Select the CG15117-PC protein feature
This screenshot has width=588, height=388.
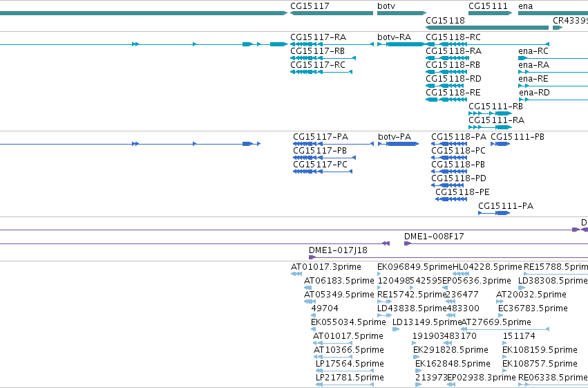(323, 172)
